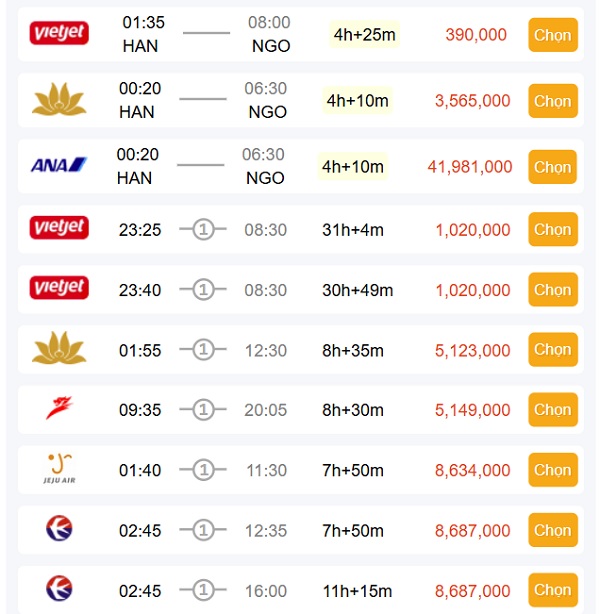Choose the 5,149,000 flight departing 09:35
Viewport: 600px width, 614px height.
552,410
